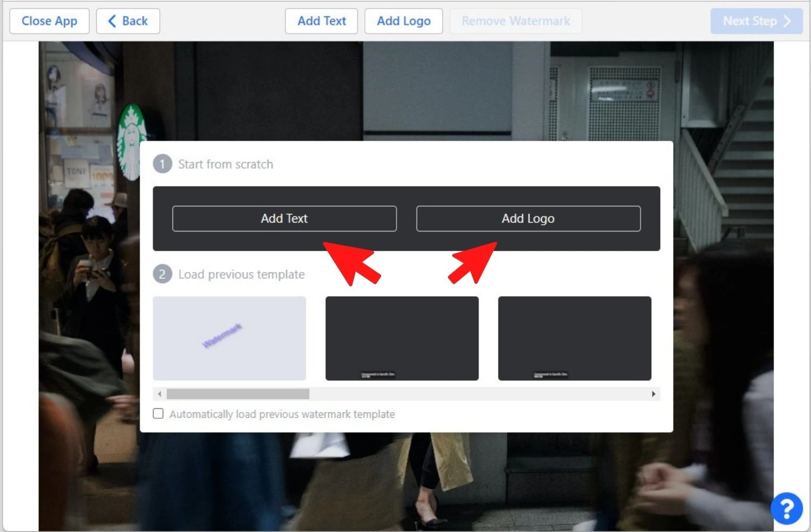811x532 pixels.
Task: Click Add Text in the dark panel
Action: 284,219
